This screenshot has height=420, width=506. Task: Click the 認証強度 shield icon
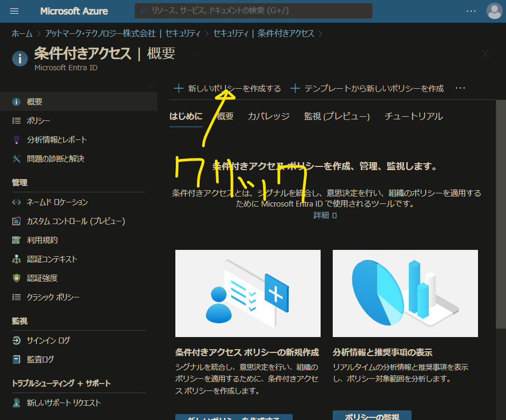point(16,278)
